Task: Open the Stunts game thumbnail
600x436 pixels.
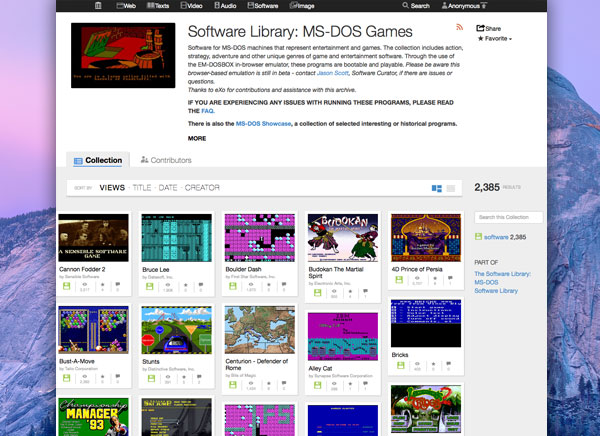Action: point(176,330)
